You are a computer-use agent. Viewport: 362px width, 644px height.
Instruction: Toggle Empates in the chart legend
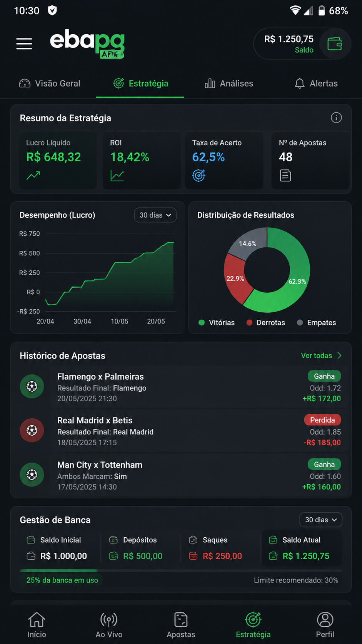coord(317,323)
